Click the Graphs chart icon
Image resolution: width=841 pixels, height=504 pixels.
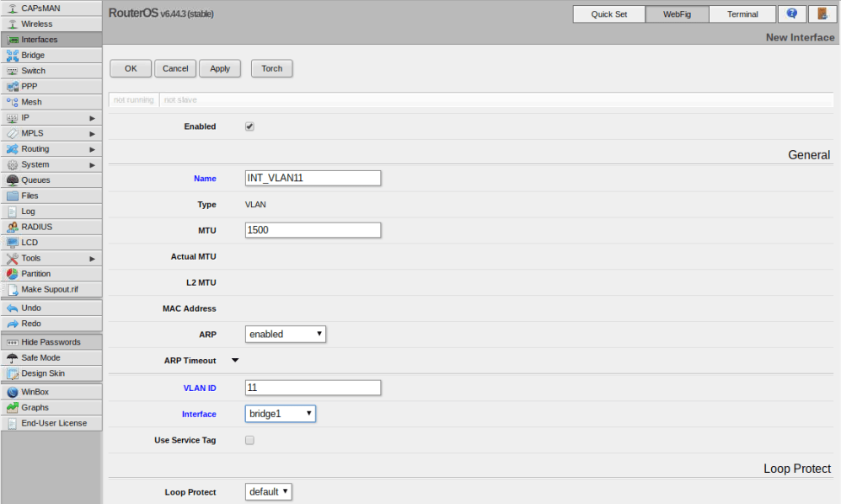coord(13,407)
